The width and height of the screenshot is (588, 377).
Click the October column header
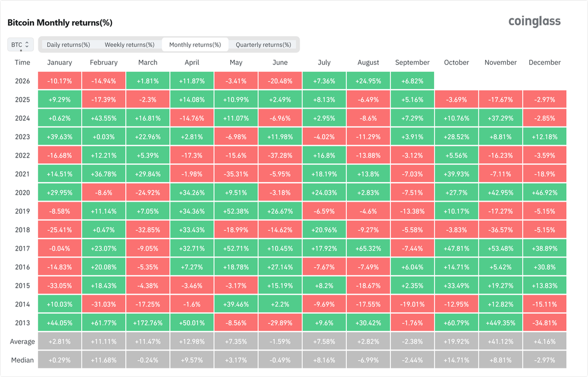click(x=457, y=62)
